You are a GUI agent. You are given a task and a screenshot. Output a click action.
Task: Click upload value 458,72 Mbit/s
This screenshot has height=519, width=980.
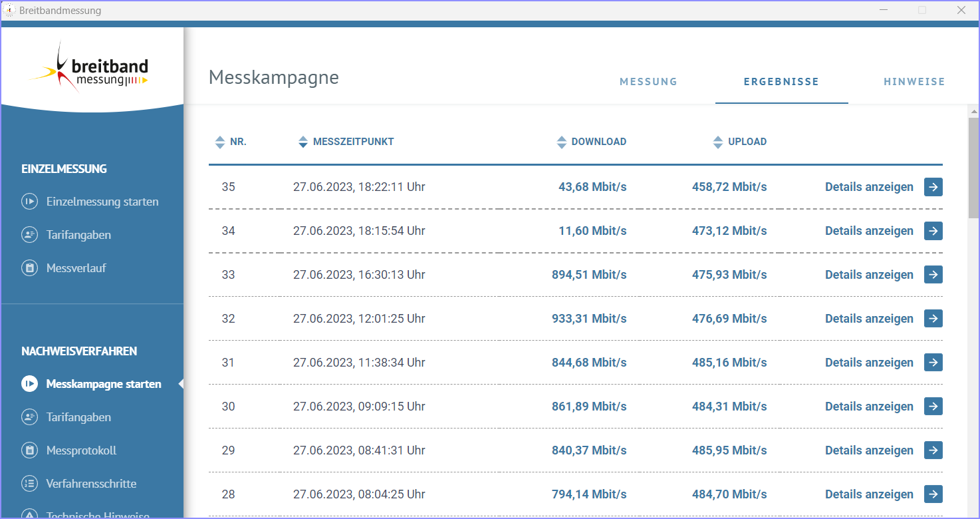pos(729,187)
